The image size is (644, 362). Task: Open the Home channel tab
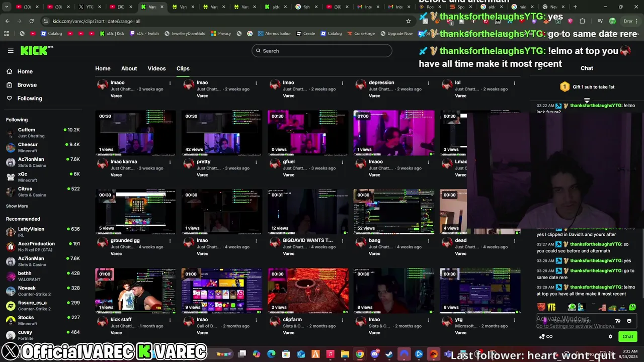coord(103,68)
